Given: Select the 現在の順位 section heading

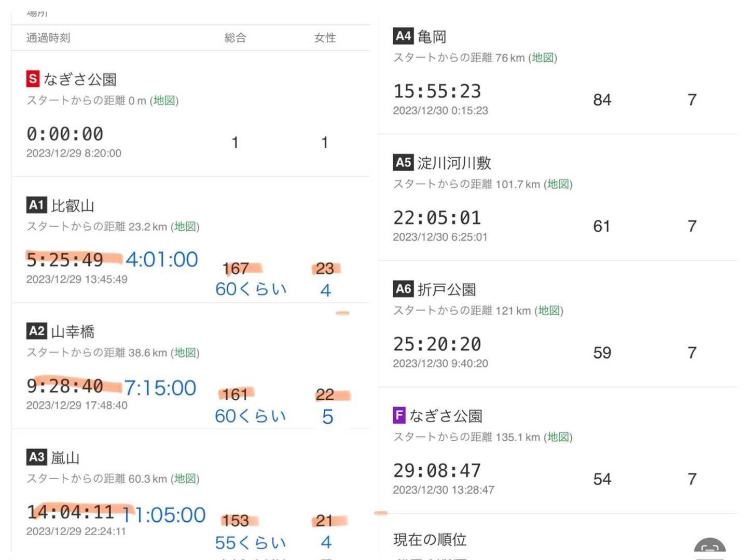Looking at the screenshot, I should point(430,540).
